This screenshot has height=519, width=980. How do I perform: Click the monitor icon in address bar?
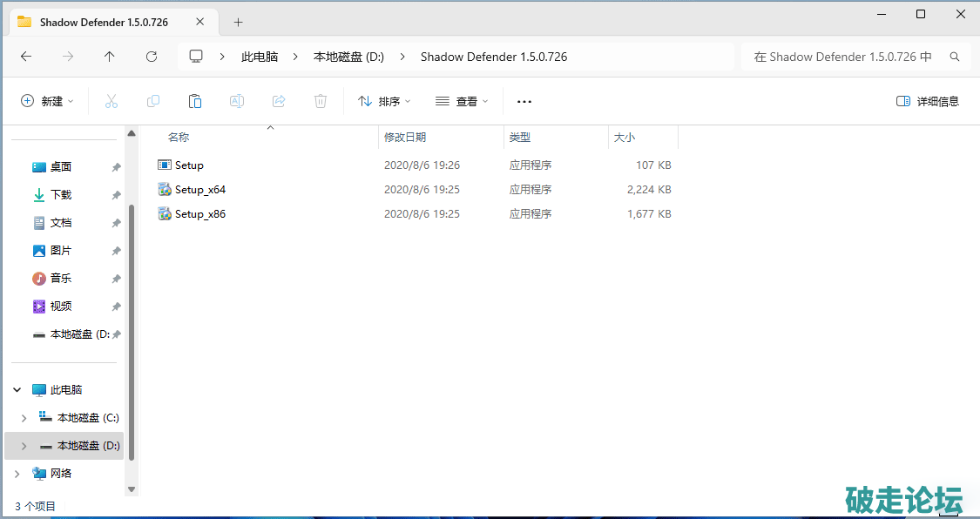[196, 57]
